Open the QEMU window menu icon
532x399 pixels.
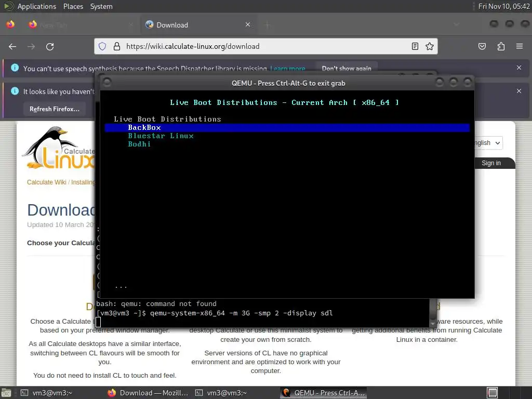click(107, 83)
